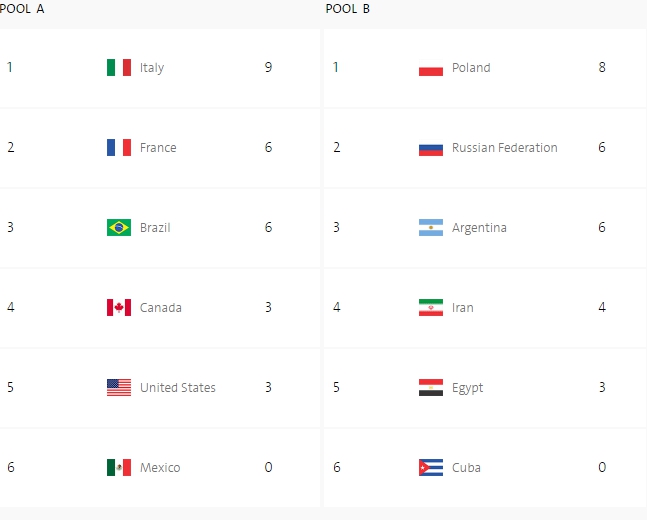The width and height of the screenshot is (647, 520).
Task: Click the Egypt flag icon
Action: [x=431, y=388]
